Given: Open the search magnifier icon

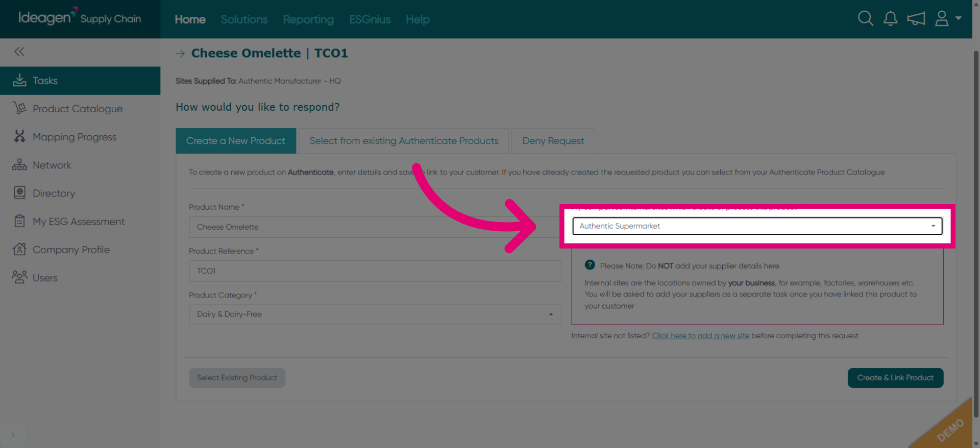Looking at the screenshot, I should (866, 19).
